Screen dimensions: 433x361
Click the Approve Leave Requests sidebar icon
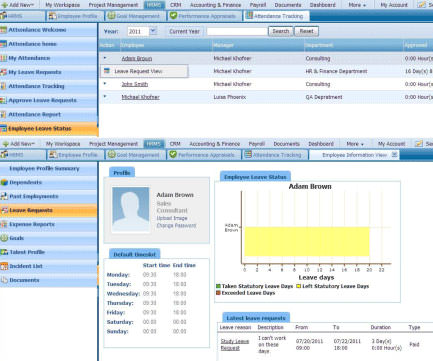coord(4,100)
